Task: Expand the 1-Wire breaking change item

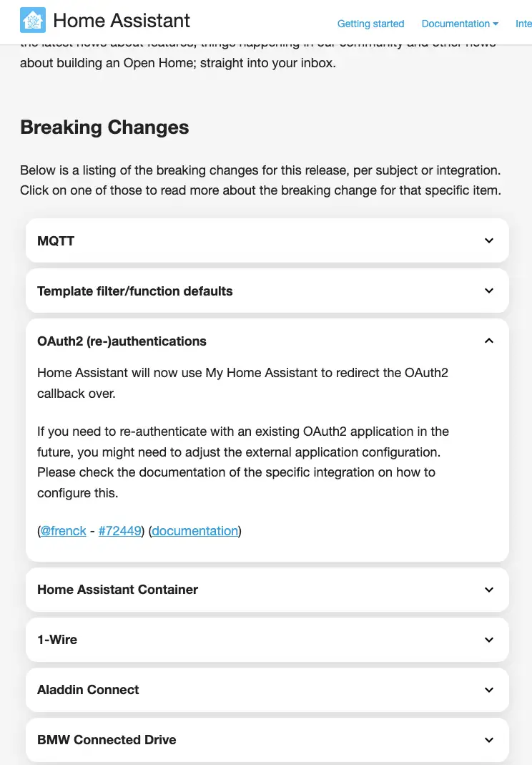Action: [x=57, y=640]
